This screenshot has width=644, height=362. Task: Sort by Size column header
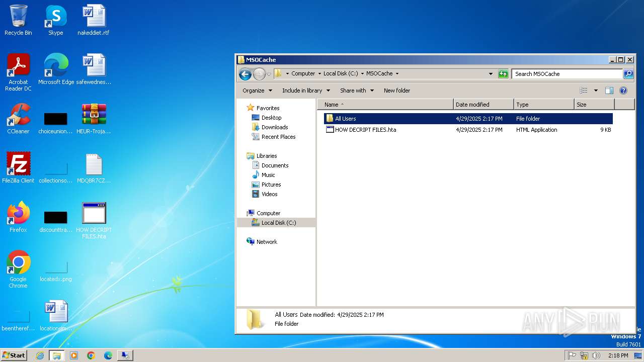coord(594,105)
